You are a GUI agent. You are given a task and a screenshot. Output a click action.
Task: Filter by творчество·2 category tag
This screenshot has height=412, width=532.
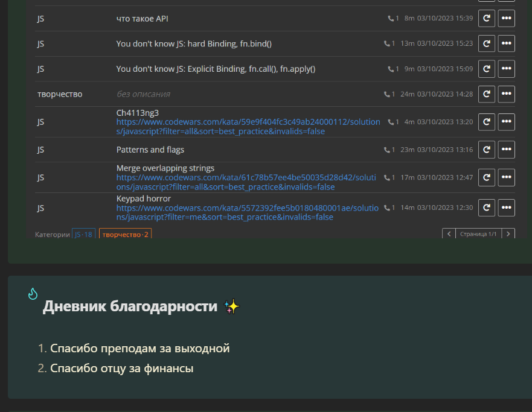[125, 235]
